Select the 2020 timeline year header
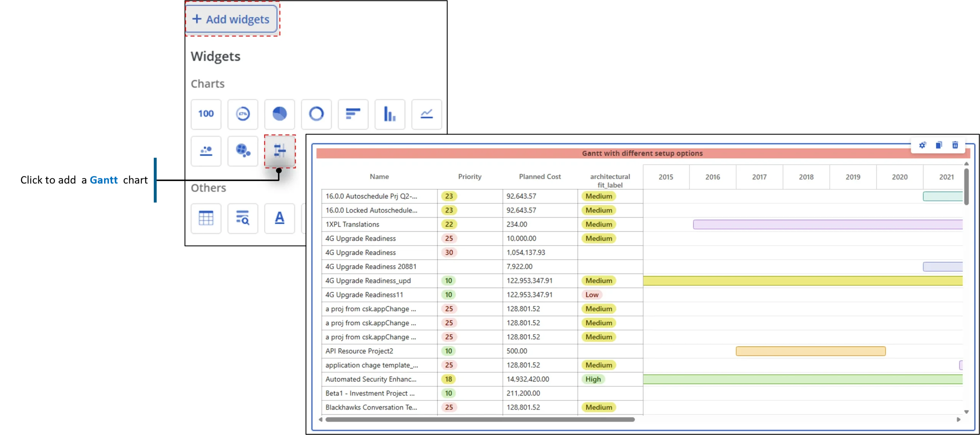Viewport: 980px width, 435px height. click(899, 177)
